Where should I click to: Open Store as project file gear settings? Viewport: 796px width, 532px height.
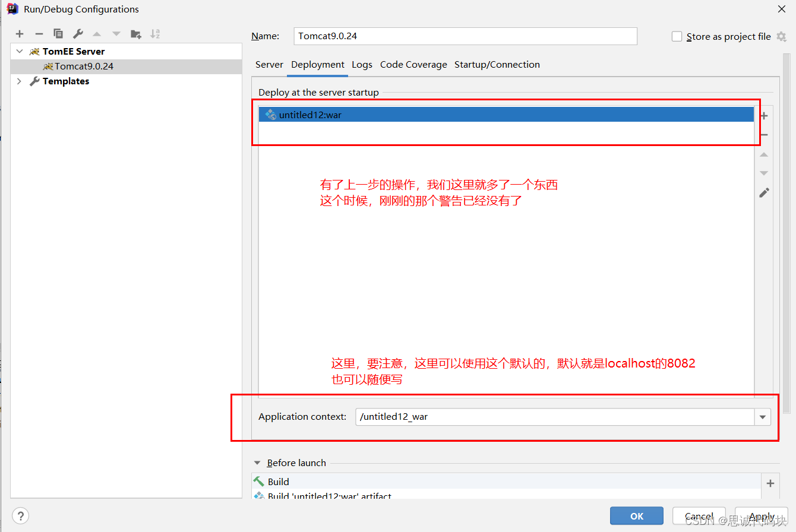[x=781, y=37]
